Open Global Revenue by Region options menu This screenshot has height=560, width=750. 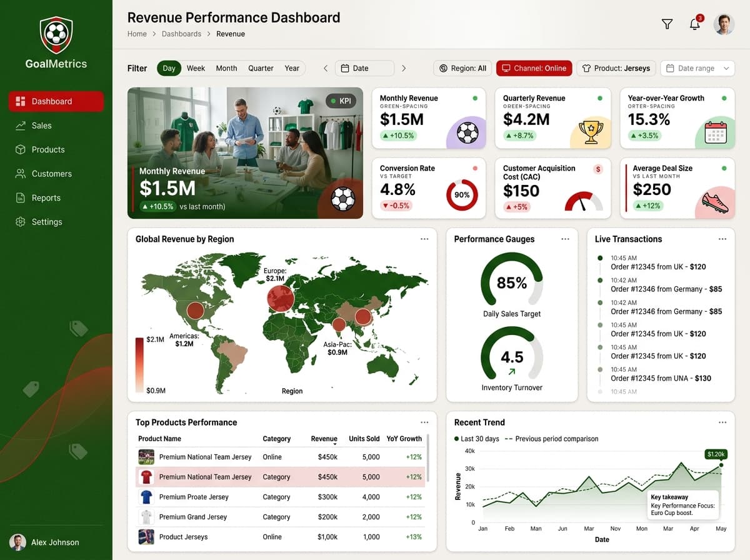point(424,239)
